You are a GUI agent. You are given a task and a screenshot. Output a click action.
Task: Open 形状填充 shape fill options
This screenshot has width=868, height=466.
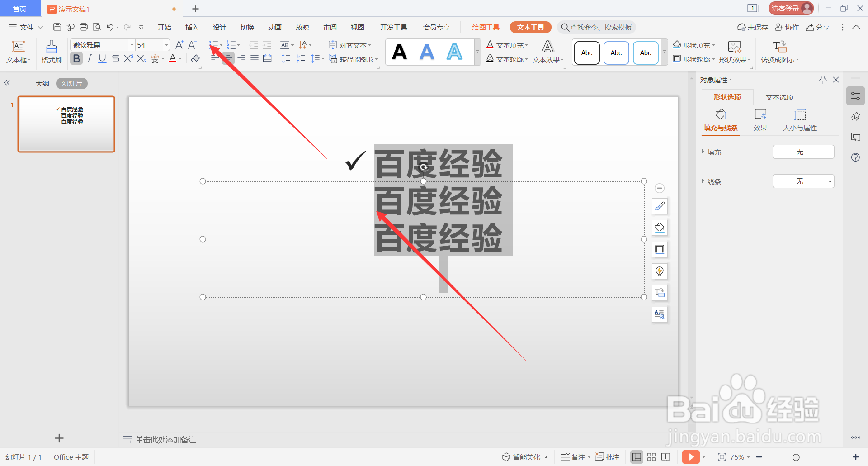click(694, 45)
